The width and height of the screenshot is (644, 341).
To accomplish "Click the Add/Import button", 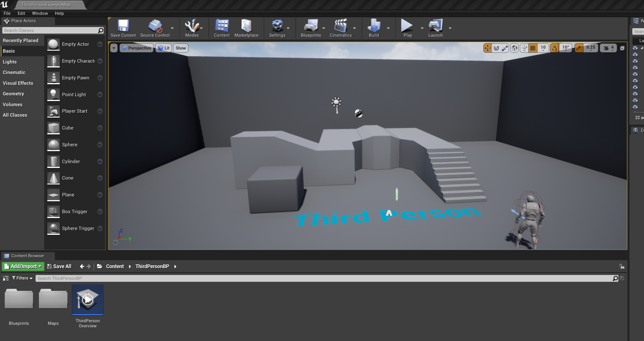I will [x=23, y=266].
